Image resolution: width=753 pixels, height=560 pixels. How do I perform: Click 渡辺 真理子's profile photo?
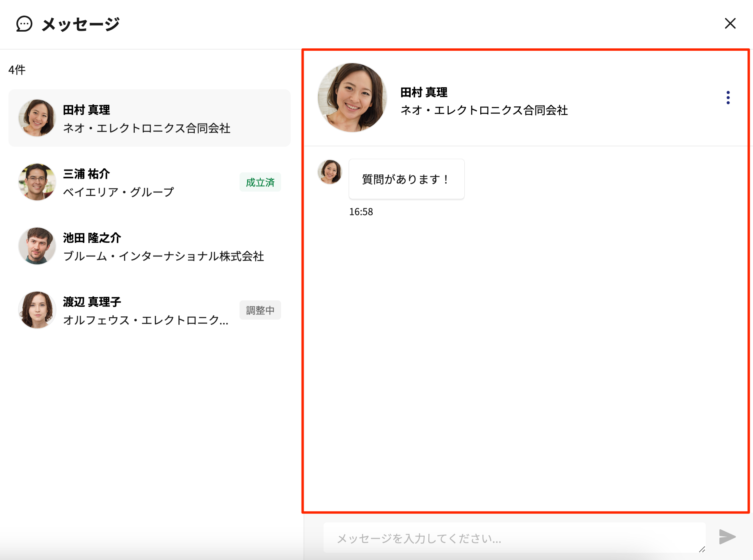coord(37,310)
